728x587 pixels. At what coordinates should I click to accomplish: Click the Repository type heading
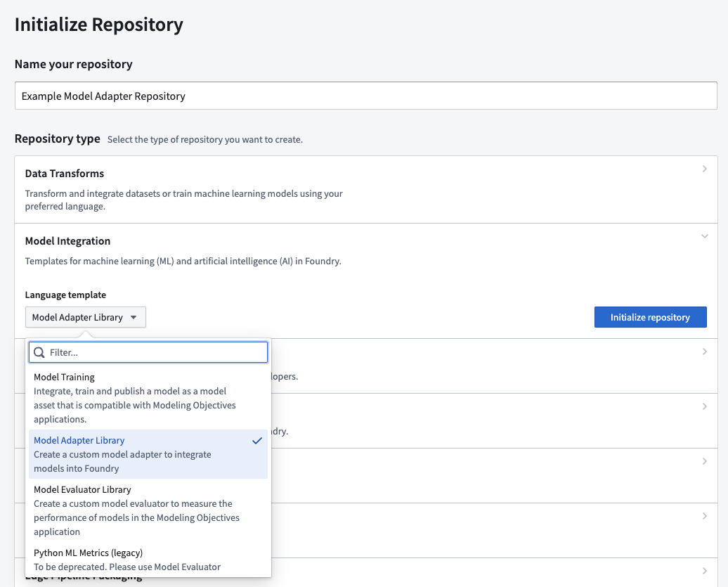pyautogui.click(x=58, y=139)
